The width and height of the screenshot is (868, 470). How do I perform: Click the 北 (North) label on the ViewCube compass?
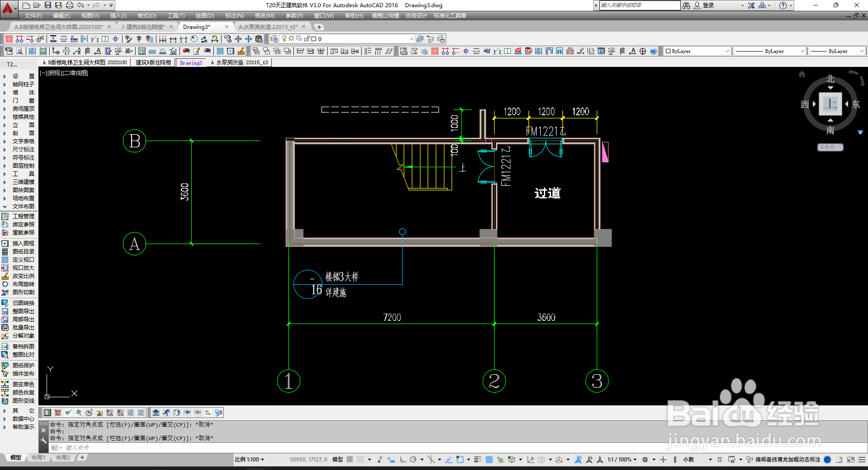830,79
